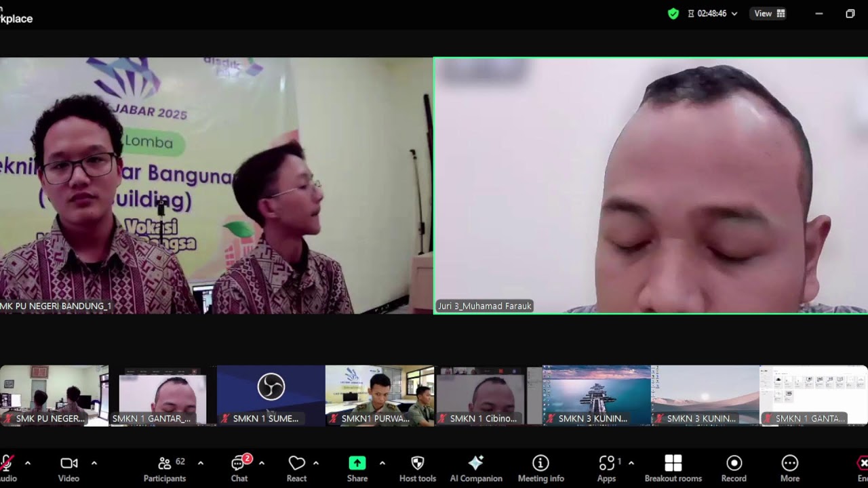The image size is (868, 488).
Task: Toggle the Audio mute microphone button
Action: point(7,468)
